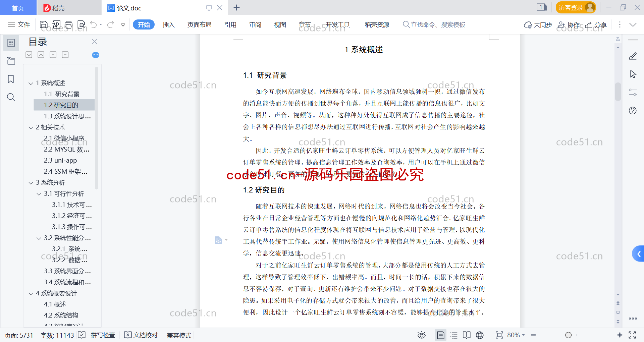Open the 文件 menu
Screen dimensions: 644x342
tap(19, 24)
